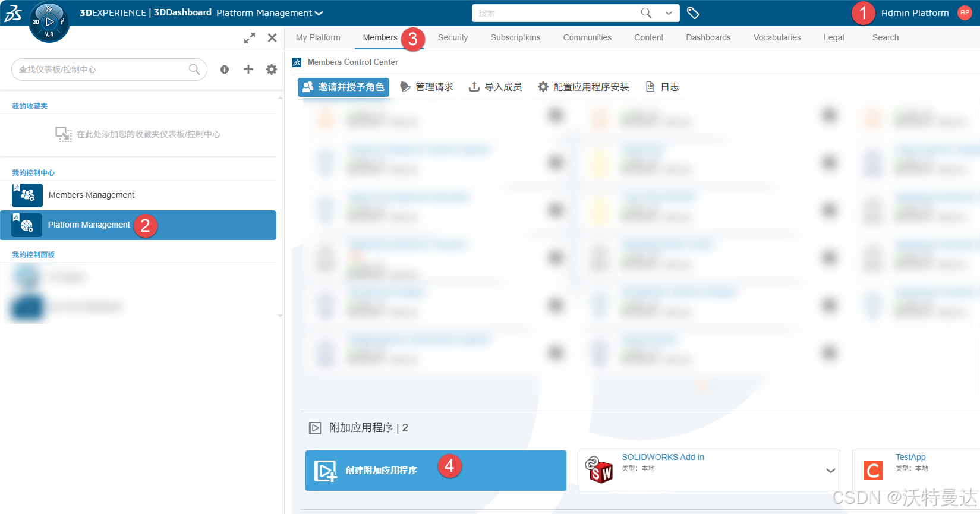980x514 pixels.
Task: Select Platform Management control center
Action: point(138,225)
